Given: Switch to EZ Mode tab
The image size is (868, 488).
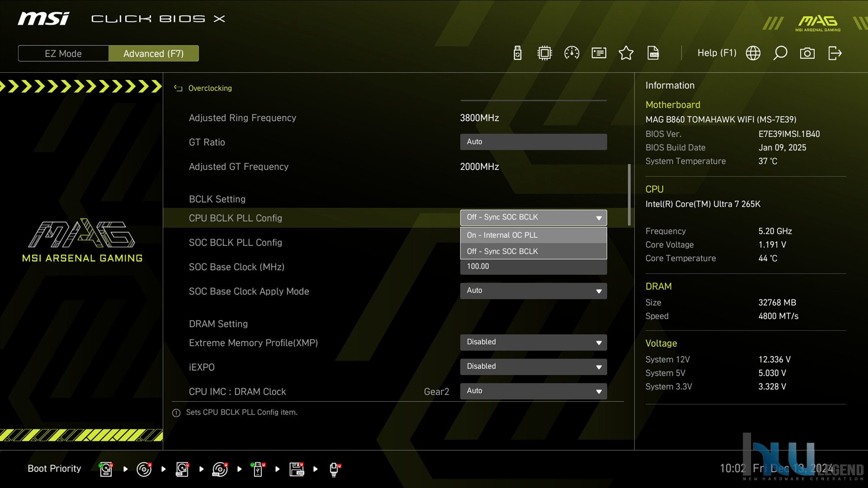Looking at the screenshot, I should click(63, 54).
